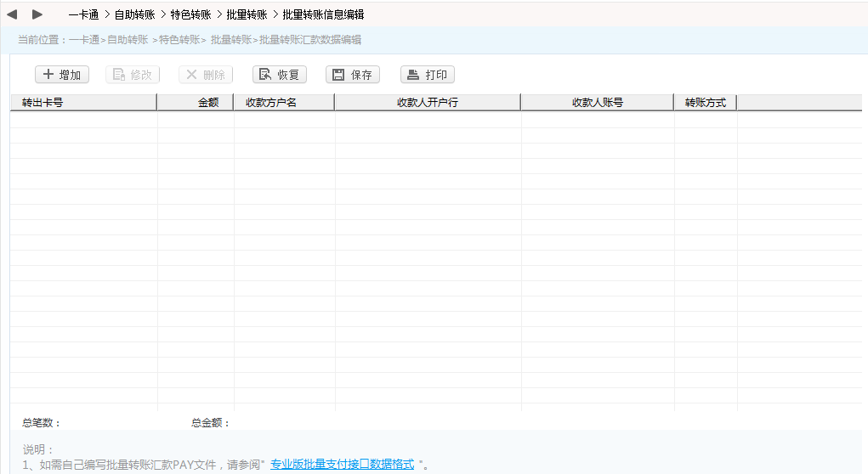Print using the 打印 button

tap(428, 75)
